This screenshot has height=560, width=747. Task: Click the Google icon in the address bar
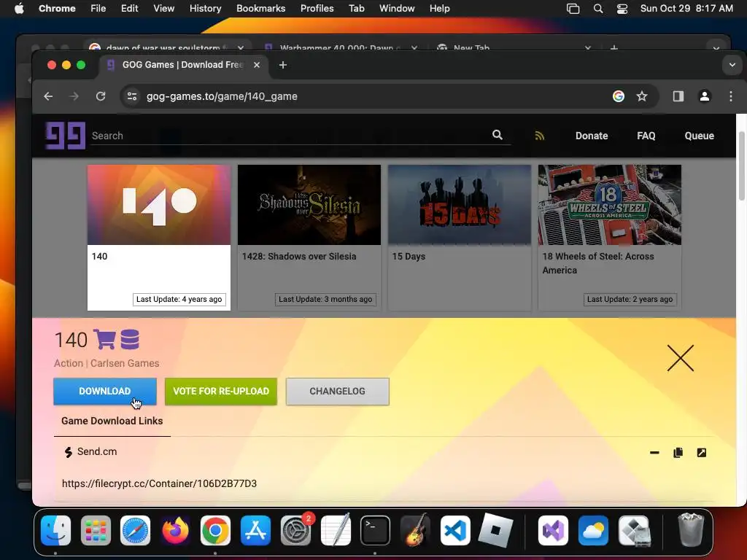tap(619, 96)
